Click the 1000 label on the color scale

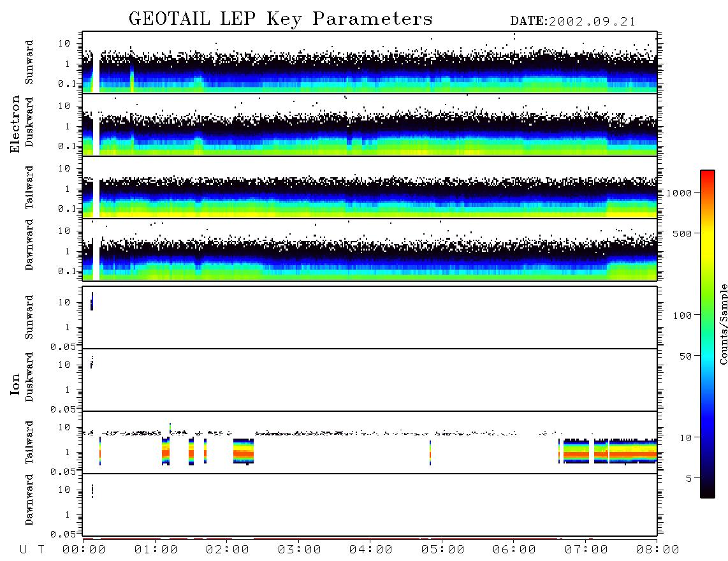point(679,193)
